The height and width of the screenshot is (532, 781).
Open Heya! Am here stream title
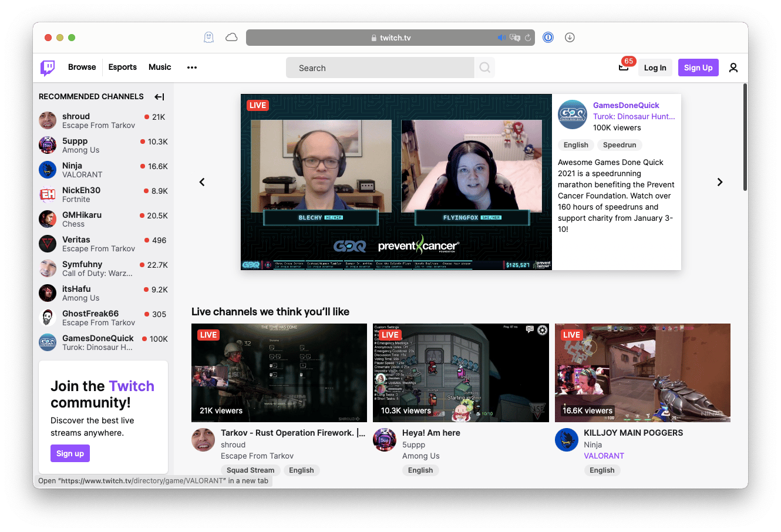click(431, 433)
